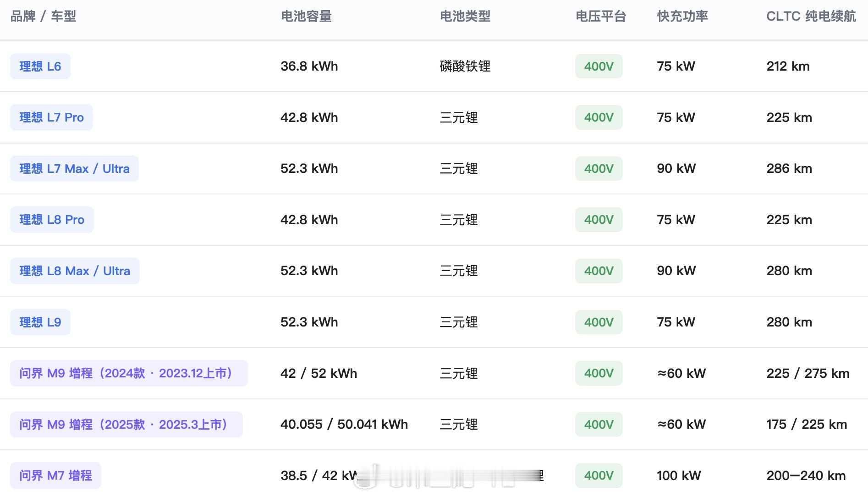Viewport: 868px width, 498px height.
Task: Click the 286 km range value
Action: point(789,169)
